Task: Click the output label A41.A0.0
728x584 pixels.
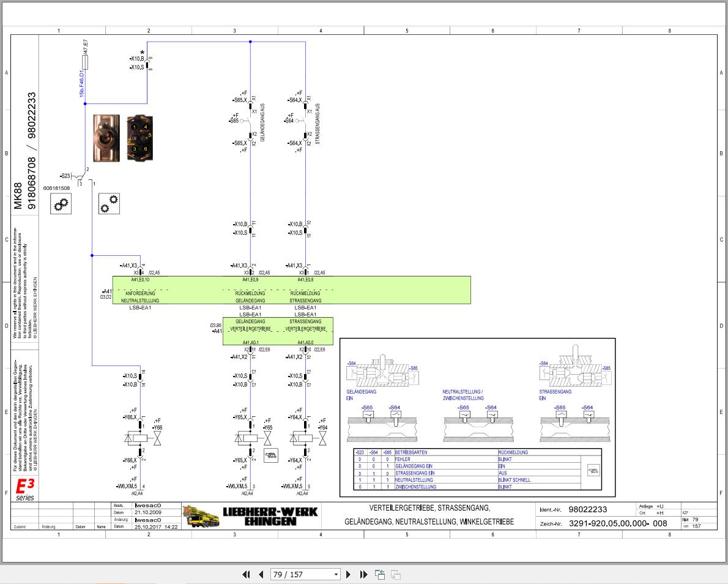Action: click(305, 342)
